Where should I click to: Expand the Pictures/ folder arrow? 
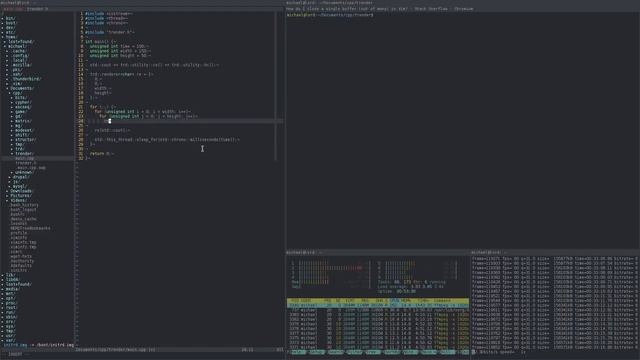[7, 196]
